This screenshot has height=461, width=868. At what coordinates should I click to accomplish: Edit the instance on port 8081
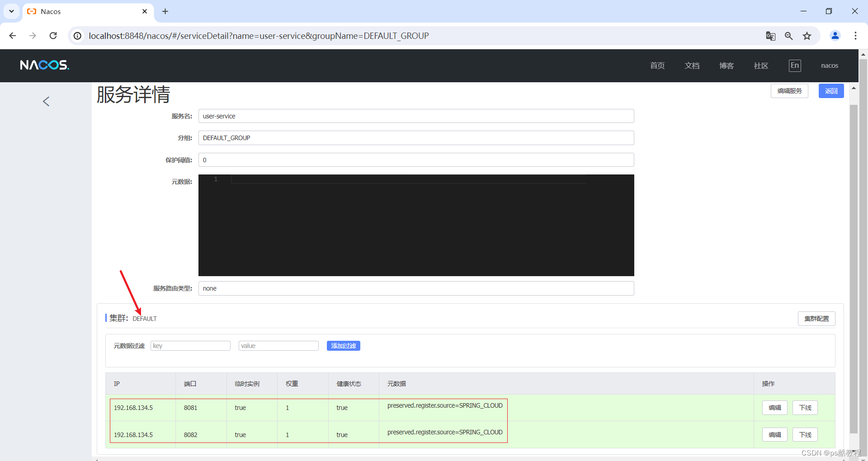point(775,408)
